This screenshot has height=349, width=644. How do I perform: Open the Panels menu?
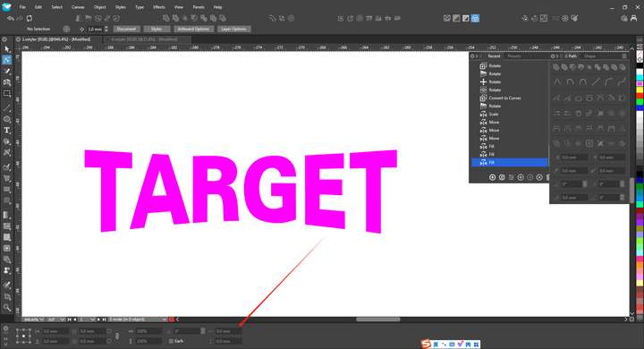point(199,7)
